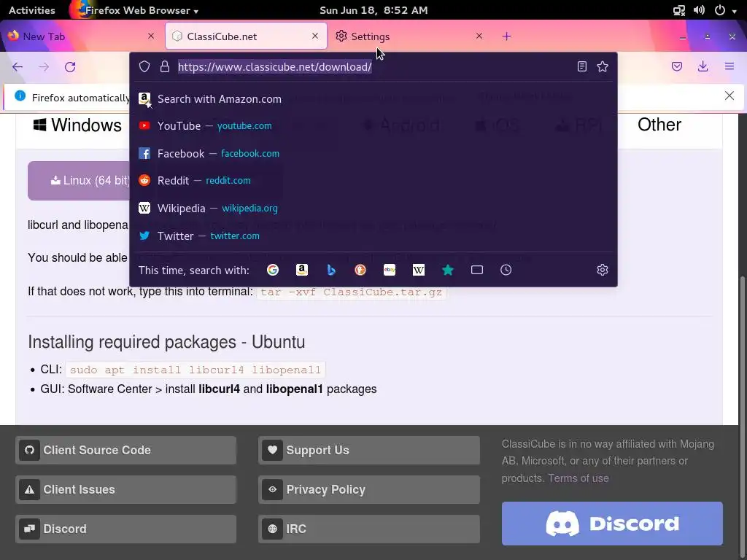The image size is (747, 560).
Task: Open the Client Source Code link
Action: pos(125,450)
